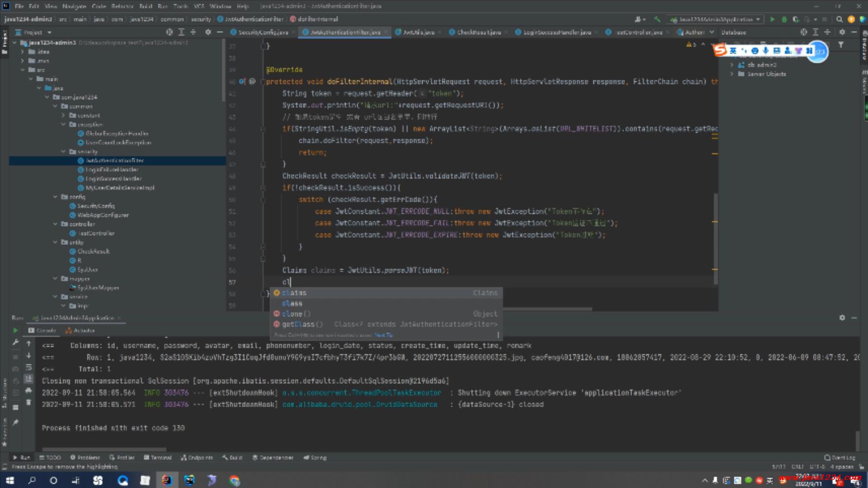Click the warnings indicator in the editor corner
This screenshot has height=488, width=868.
tap(691, 44)
